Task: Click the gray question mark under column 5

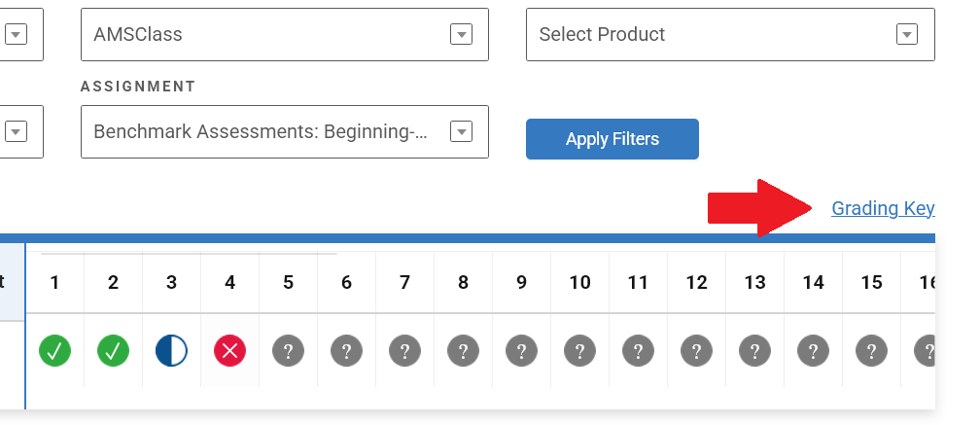Action: (289, 350)
